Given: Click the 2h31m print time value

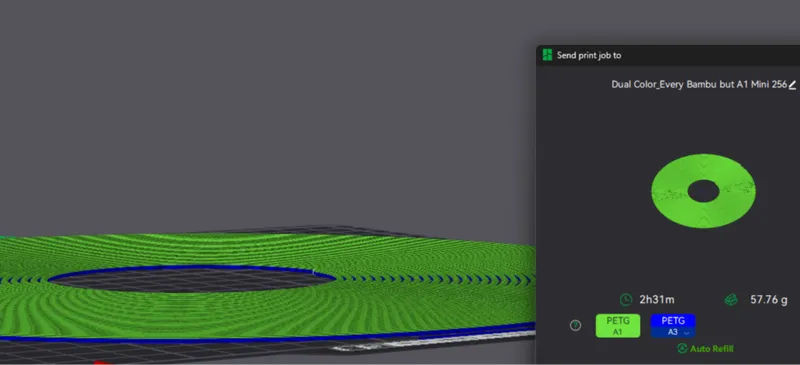Looking at the screenshot, I should (x=657, y=300).
